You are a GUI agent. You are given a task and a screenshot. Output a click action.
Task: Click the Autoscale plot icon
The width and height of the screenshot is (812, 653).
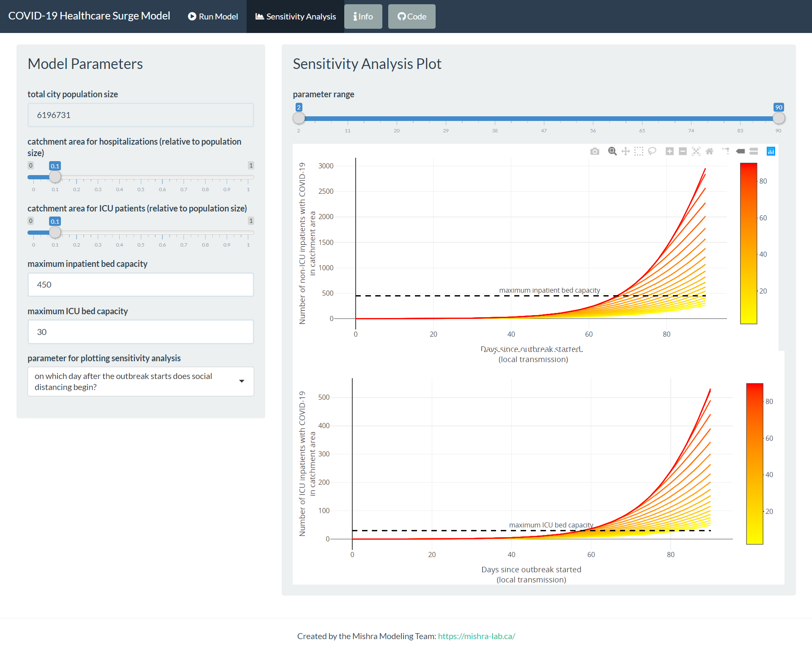tap(696, 151)
